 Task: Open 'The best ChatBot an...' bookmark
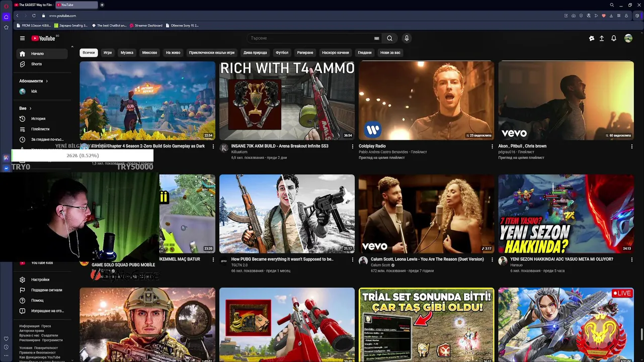pos(109,26)
